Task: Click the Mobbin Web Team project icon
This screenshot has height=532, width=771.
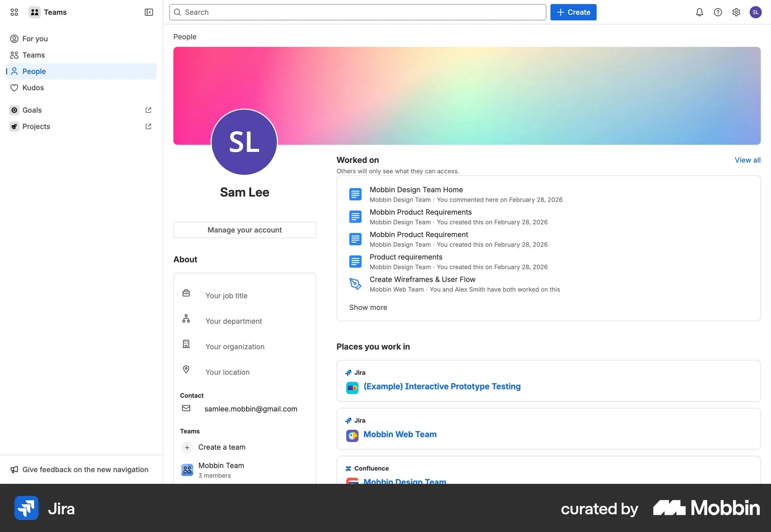Action: pyautogui.click(x=352, y=436)
